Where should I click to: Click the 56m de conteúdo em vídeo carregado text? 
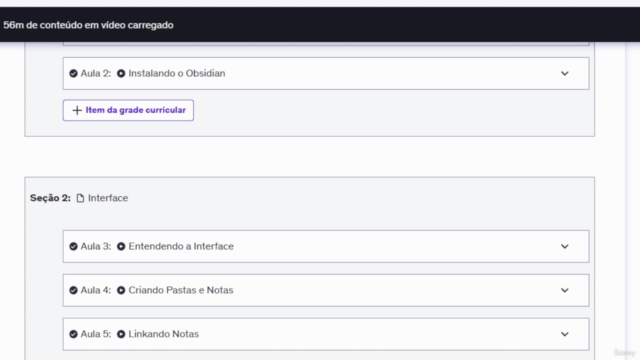click(88, 25)
